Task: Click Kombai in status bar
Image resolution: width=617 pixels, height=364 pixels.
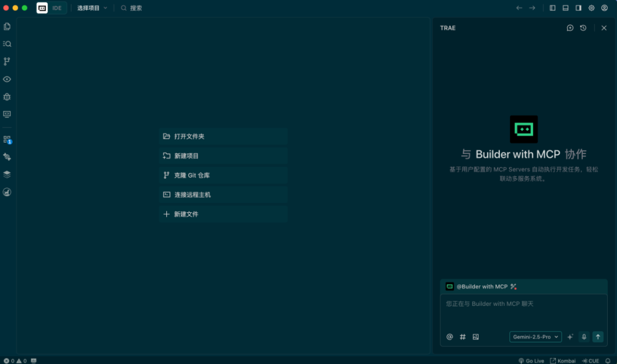Action: 563,361
